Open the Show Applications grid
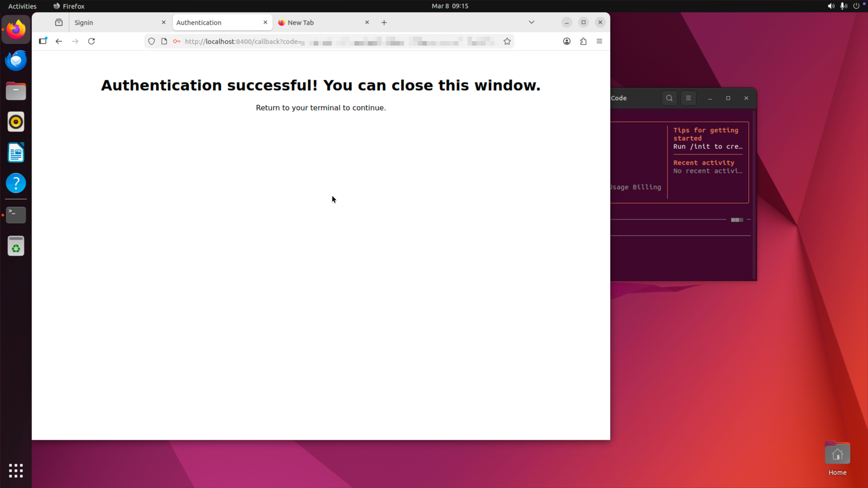868x488 pixels. [16, 470]
